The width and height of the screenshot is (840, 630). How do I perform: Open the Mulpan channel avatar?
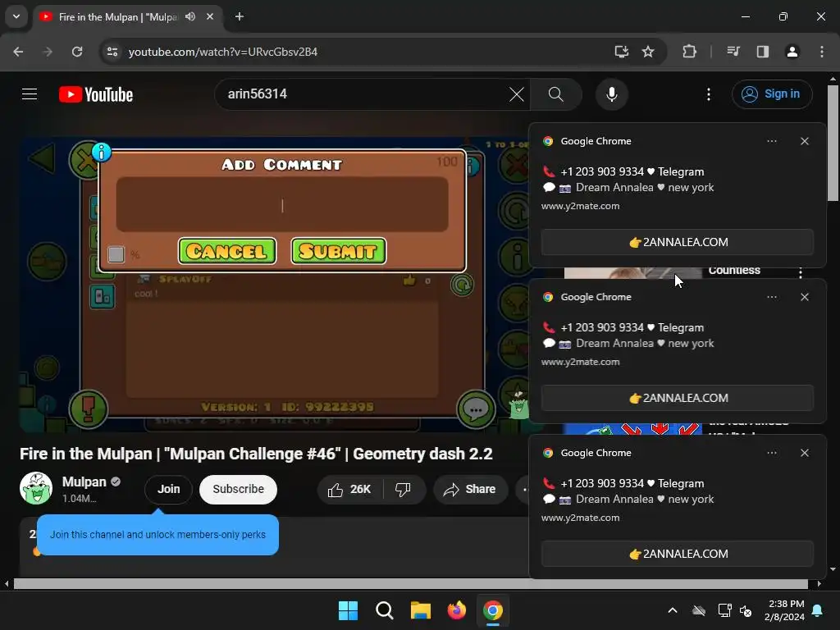[36, 488]
